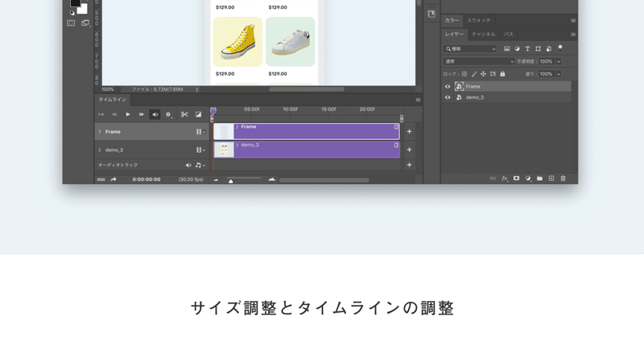Filter layers by shape layers
Image resolution: width=644 pixels, height=362 pixels.
[x=538, y=49]
